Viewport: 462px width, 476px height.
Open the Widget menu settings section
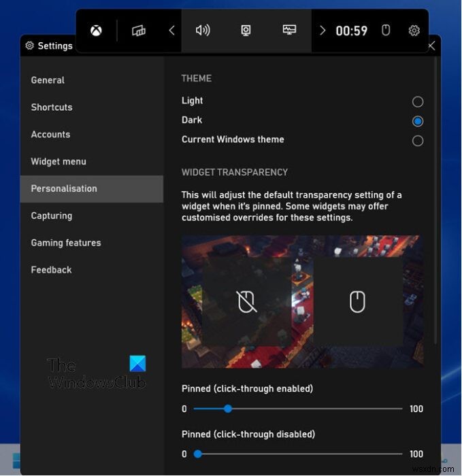pos(91,162)
